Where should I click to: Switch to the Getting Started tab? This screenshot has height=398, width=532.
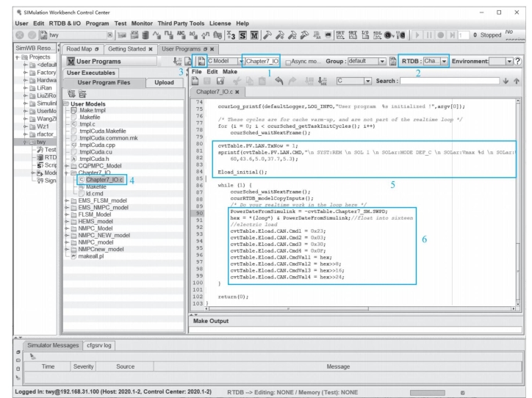tap(130, 49)
